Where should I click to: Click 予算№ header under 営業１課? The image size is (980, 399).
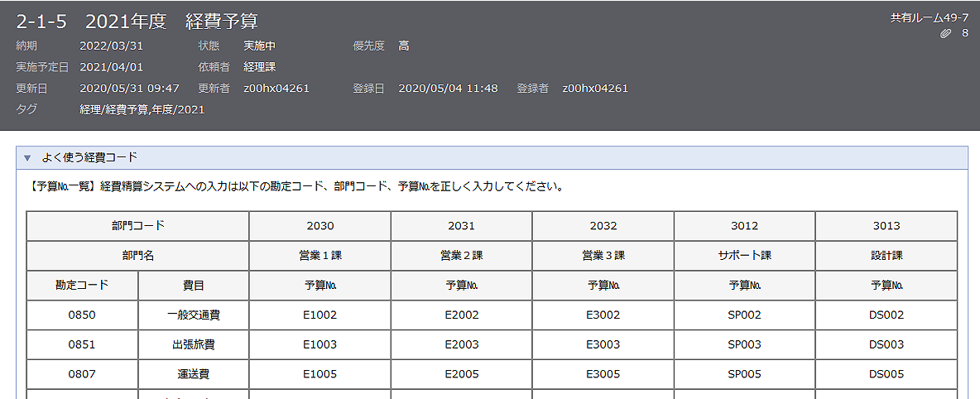point(320,286)
